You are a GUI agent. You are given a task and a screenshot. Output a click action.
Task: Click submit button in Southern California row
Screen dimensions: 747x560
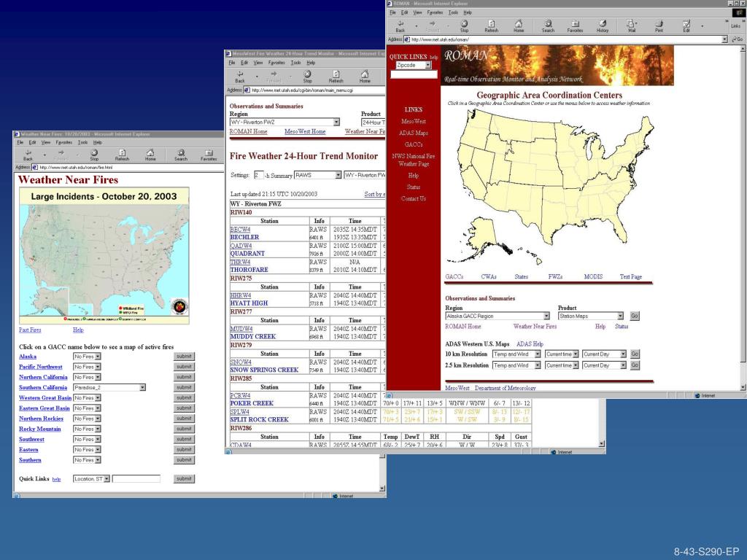(184, 388)
